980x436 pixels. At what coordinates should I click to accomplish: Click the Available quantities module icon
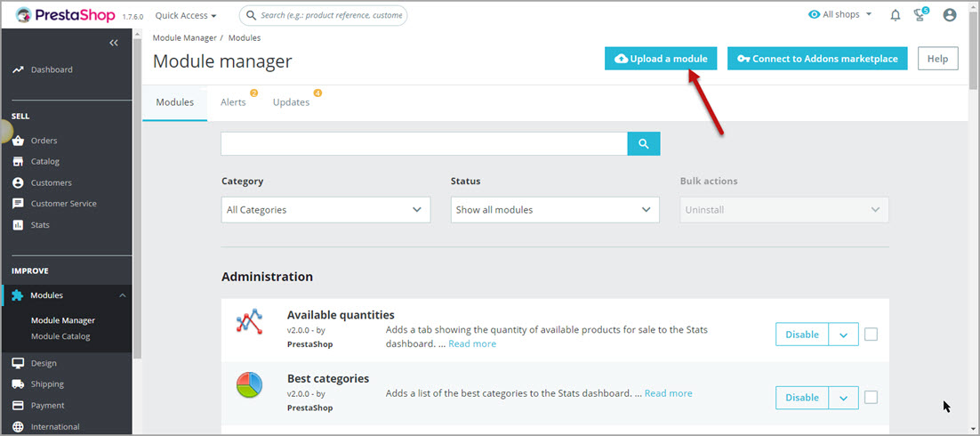pyautogui.click(x=249, y=322)
